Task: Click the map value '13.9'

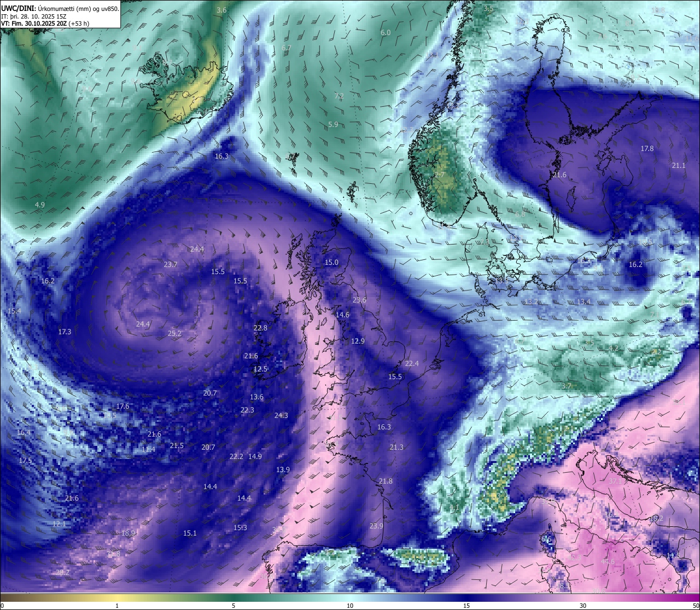Action: click(283, 470)
